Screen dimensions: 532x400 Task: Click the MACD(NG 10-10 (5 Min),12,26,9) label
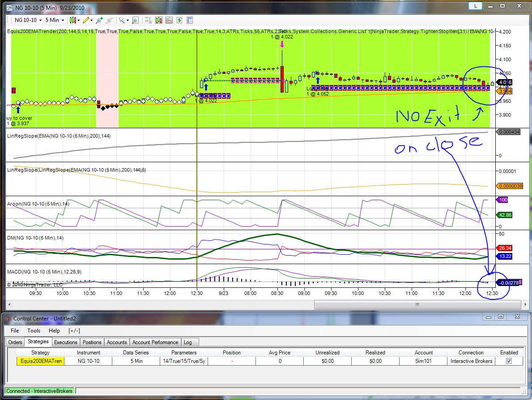tap(44, 272)
